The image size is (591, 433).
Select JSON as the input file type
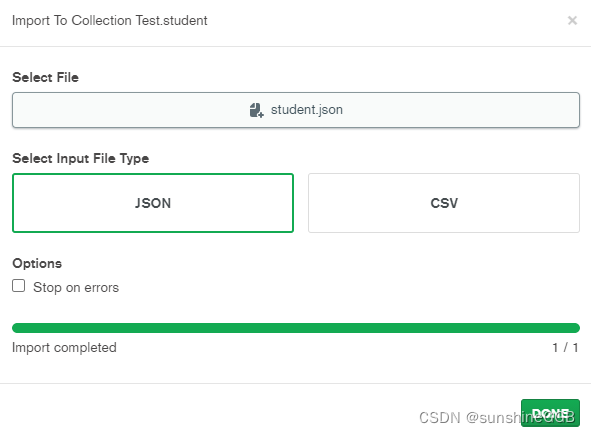[153, 203]
